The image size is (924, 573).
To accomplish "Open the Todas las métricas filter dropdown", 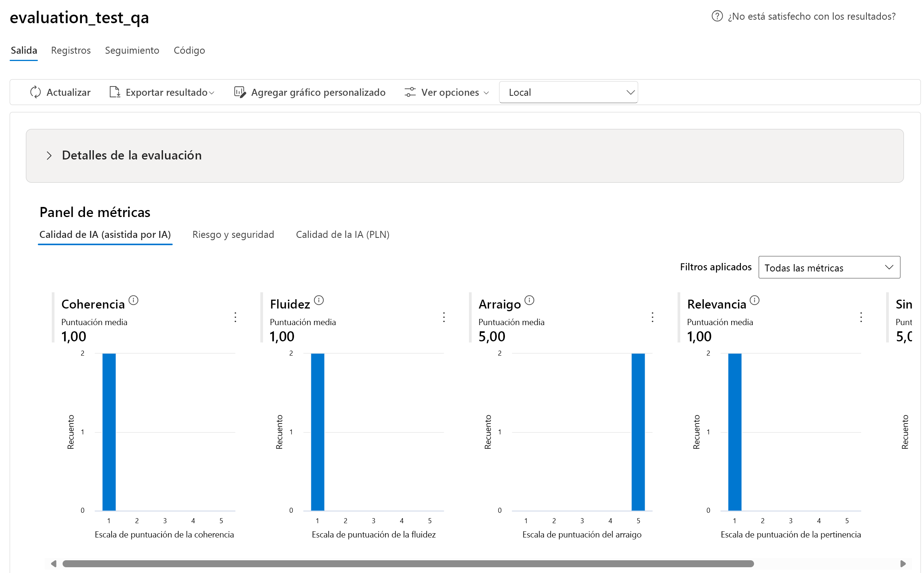I will pos(829,267).
